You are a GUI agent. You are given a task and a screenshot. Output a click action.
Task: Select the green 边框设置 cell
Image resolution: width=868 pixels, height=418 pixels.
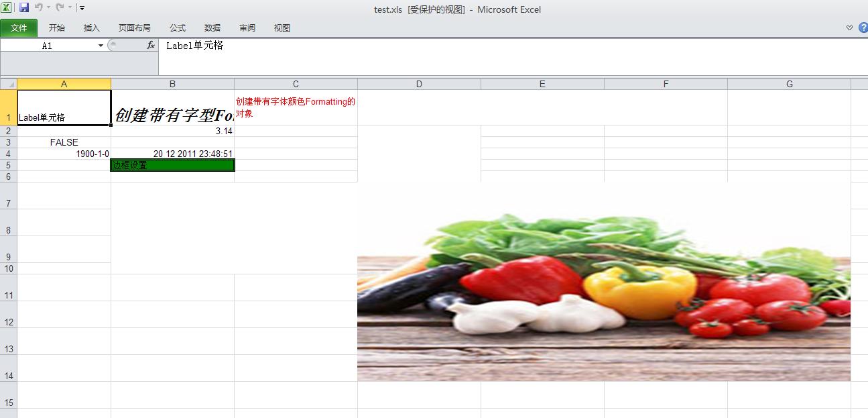pyautogui.click(x=172, y=165)
